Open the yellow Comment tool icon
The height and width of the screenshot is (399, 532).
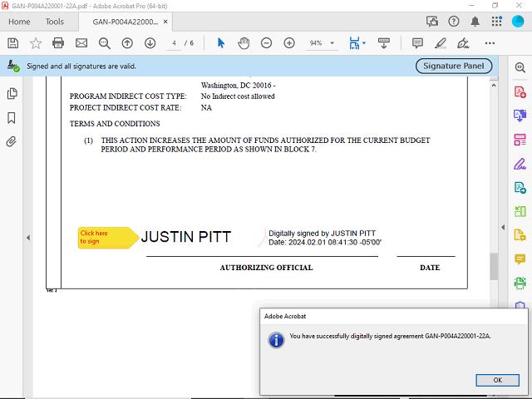point(520,259)
